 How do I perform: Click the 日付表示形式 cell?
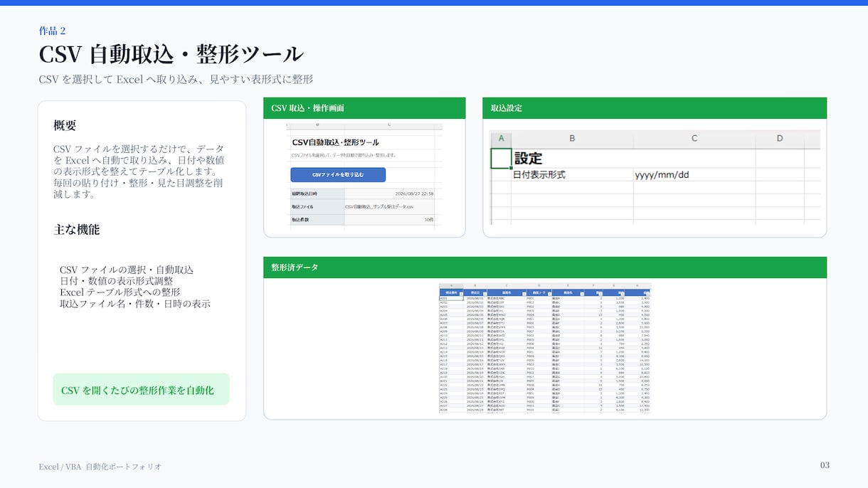[x=572, y=175]
